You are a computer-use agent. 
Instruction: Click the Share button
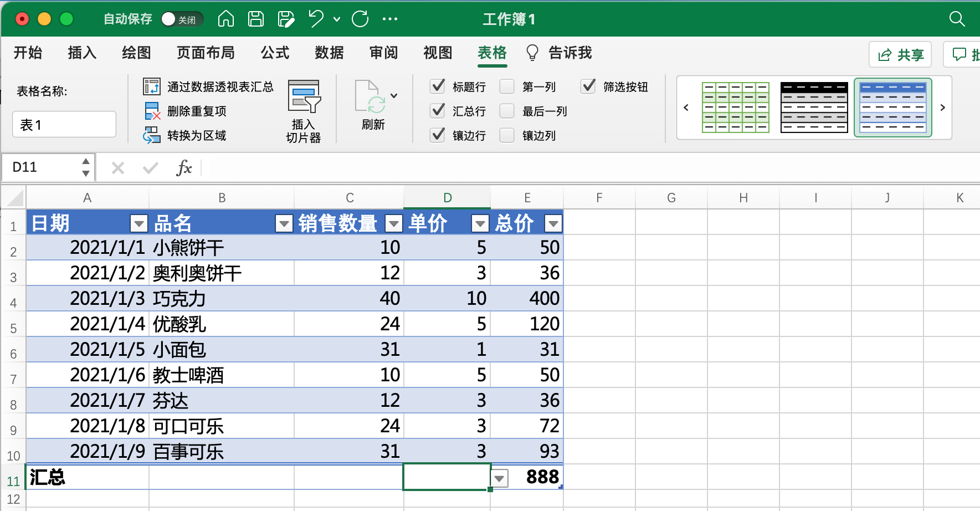point(900,54)
